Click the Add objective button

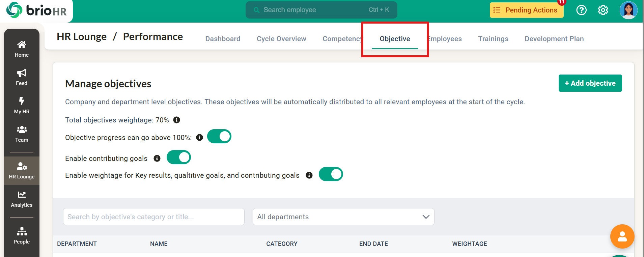[x=590, y=83]
